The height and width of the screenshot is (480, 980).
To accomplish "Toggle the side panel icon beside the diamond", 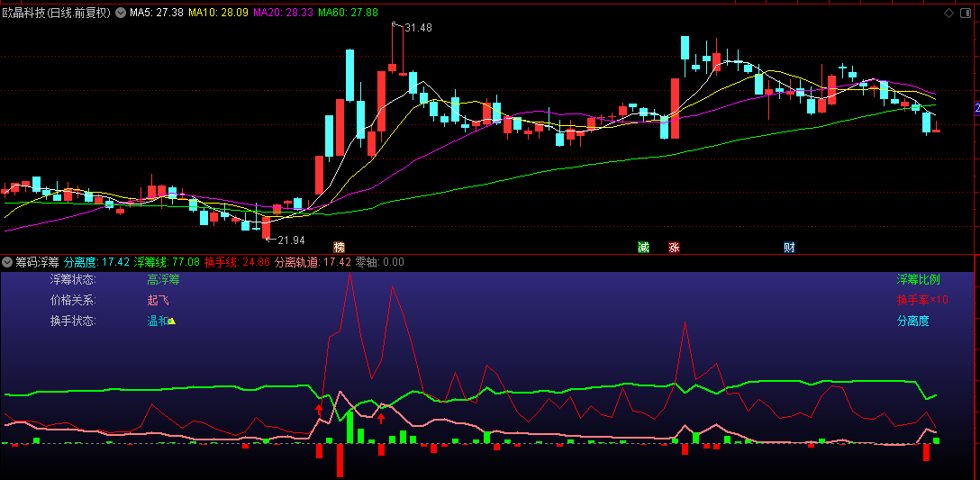I will (966, 13).
